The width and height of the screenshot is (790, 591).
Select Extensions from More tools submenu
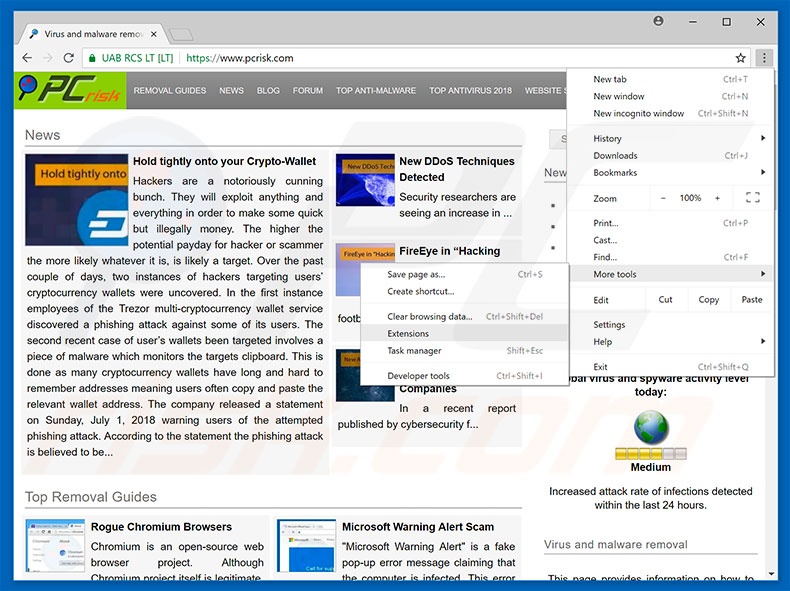(408, 334)
